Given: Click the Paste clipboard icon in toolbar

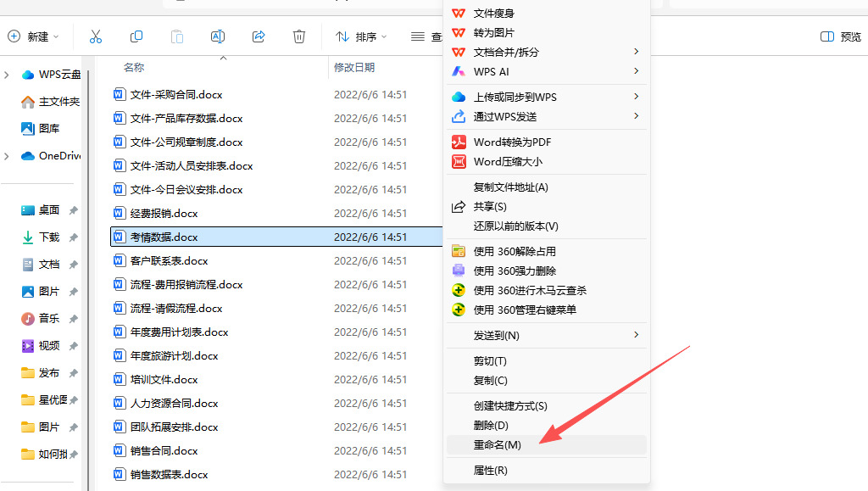Looking at the screenshot, I should click(177, 36).
